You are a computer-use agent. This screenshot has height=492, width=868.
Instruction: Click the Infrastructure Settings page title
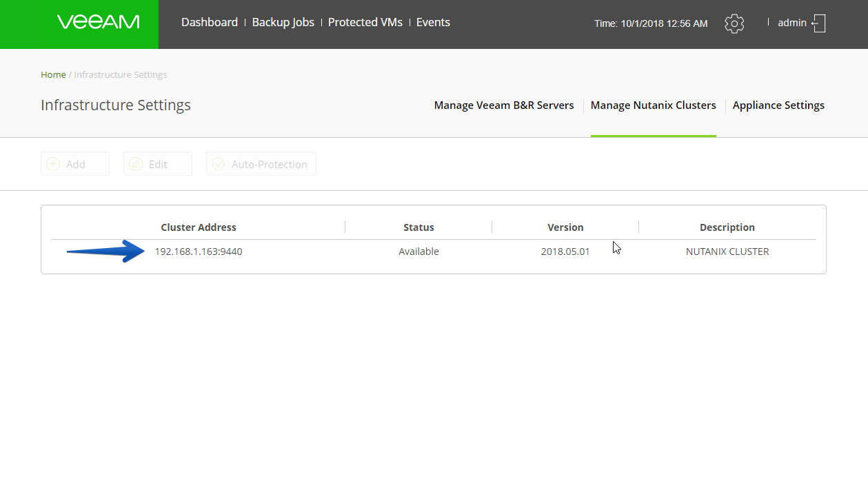point(116,105)
